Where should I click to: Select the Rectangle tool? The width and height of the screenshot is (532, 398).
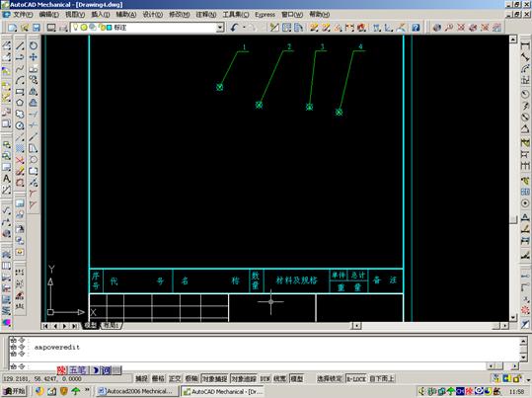20,92
